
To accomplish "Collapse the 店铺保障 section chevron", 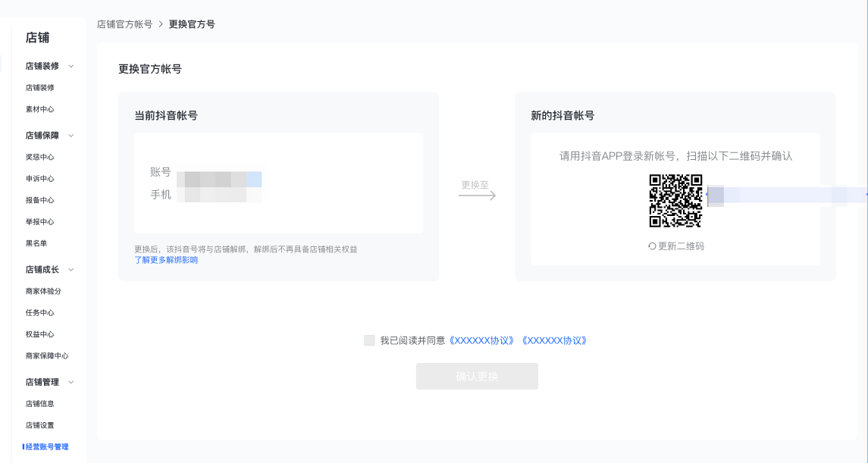I will 71,136.
